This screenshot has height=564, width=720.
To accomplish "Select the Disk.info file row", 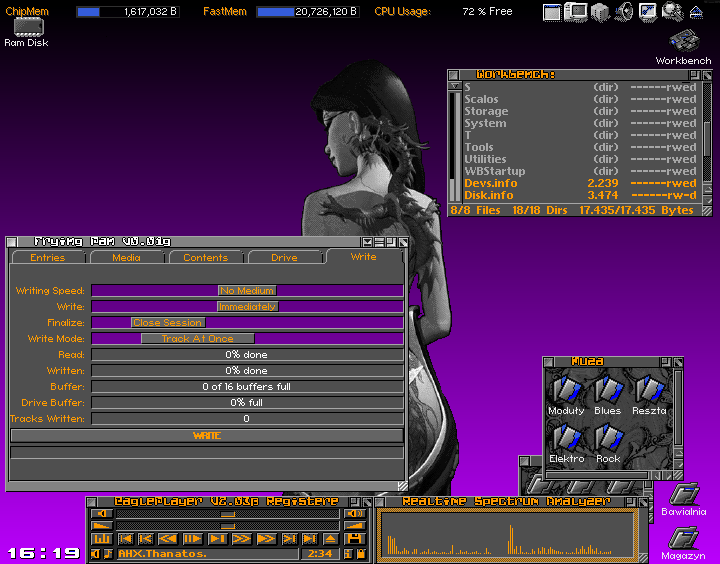I will point(580,195).
